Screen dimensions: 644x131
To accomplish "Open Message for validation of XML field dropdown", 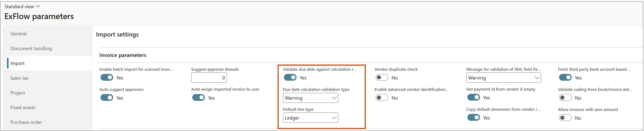I will pyautogui.click(x=503, y=78).
